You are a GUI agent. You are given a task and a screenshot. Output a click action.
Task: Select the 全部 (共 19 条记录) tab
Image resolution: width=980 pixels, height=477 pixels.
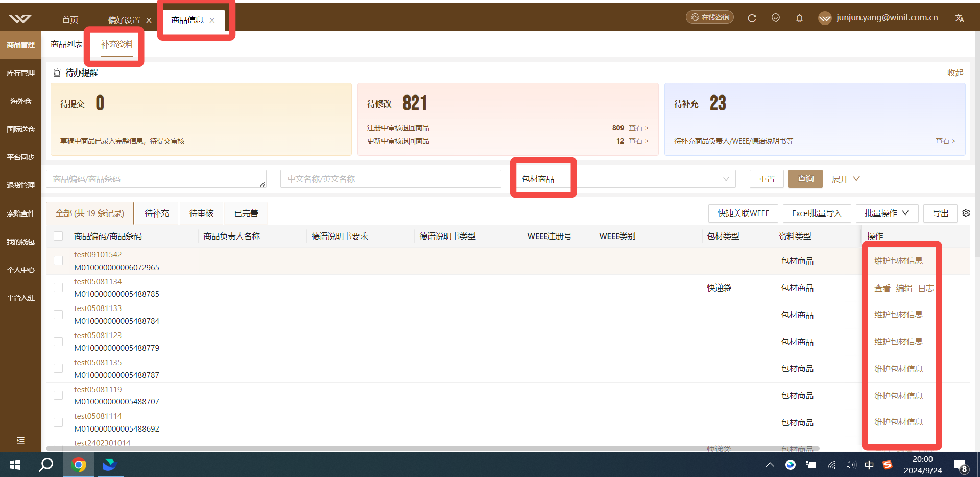coord(90,213)
